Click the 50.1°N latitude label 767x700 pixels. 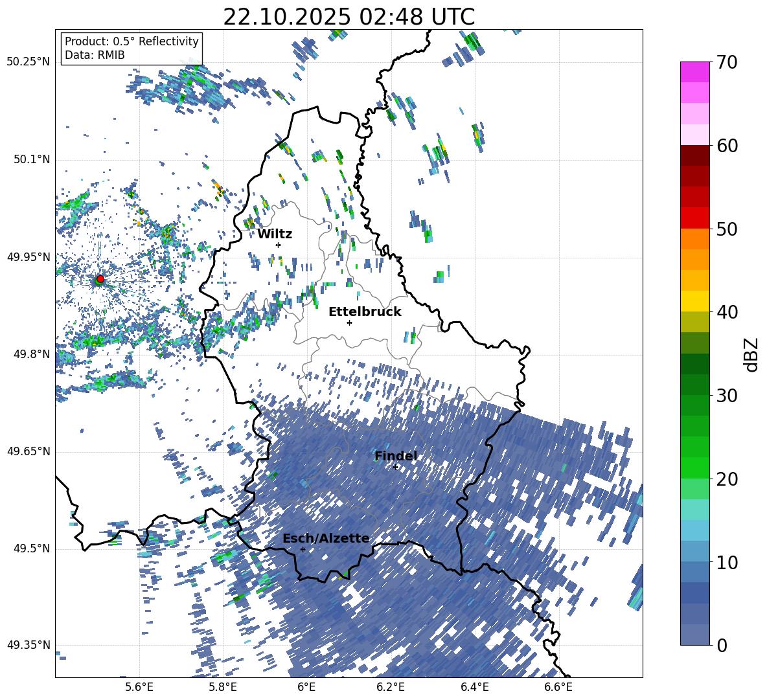click(x=31, y=160)
